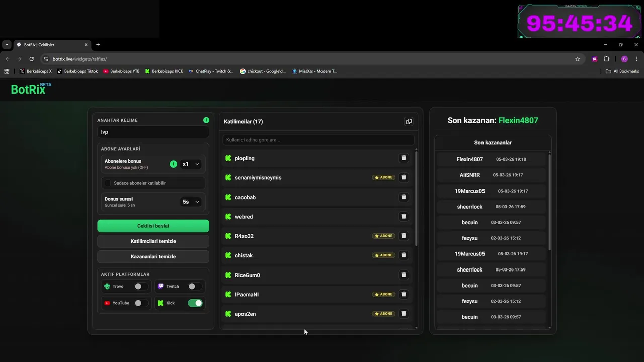
Task: Click Katilimcilari temizle button
Action: 153,241
